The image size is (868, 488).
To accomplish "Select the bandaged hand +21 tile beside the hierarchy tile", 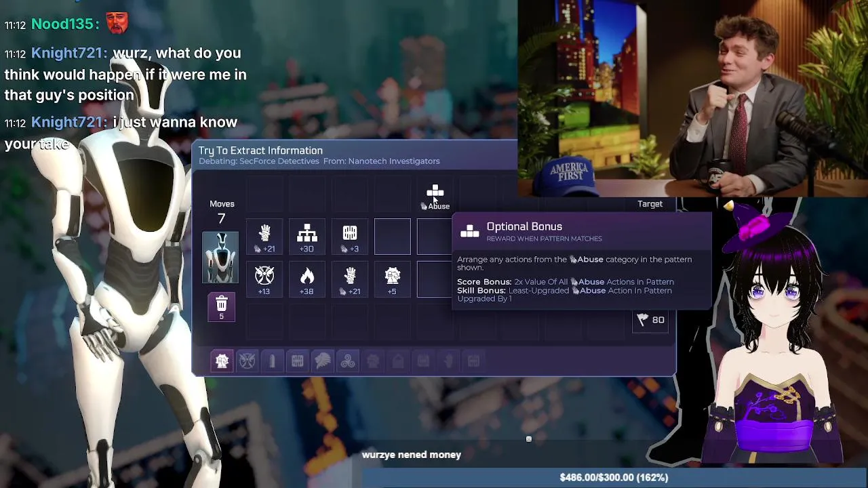I will point(264,237).
